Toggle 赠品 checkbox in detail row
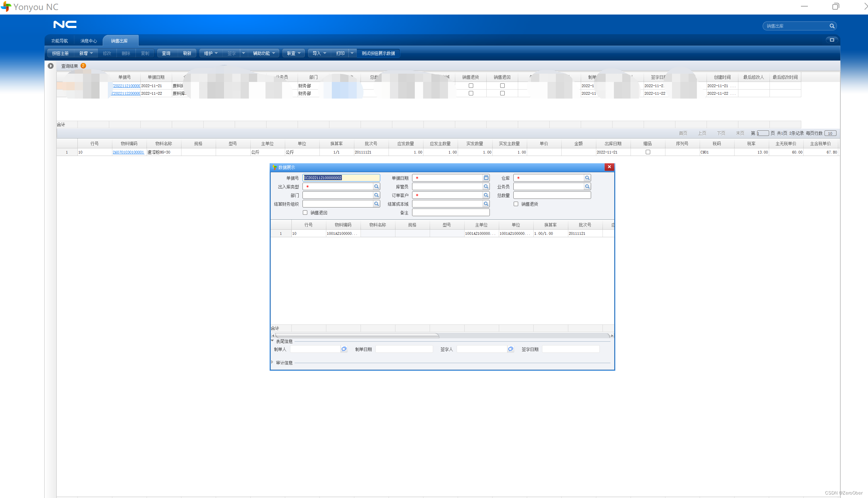Screen dimensions: 868x498 (648, 152)
